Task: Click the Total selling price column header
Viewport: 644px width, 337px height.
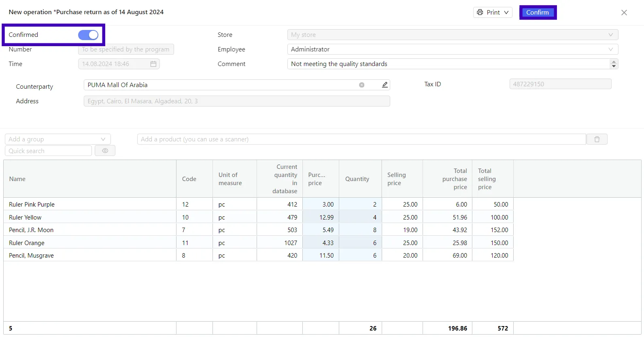Action: click(x=493, y=179)
